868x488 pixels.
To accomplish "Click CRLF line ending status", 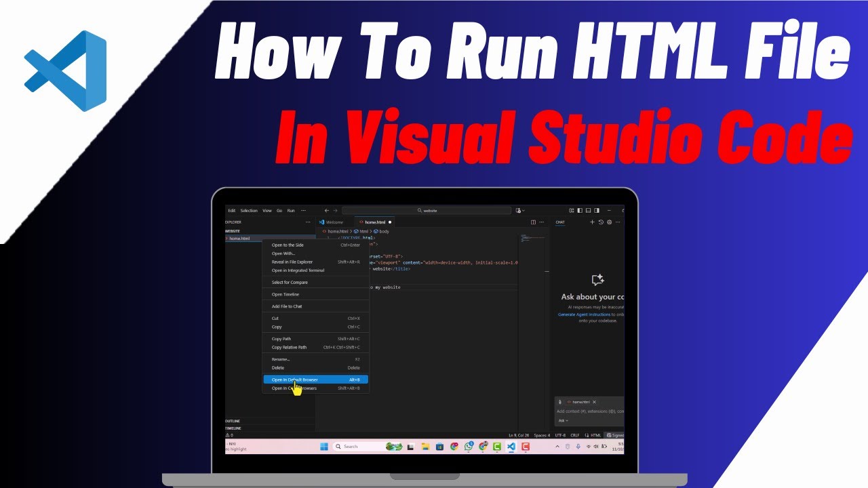I will (574, 435).
